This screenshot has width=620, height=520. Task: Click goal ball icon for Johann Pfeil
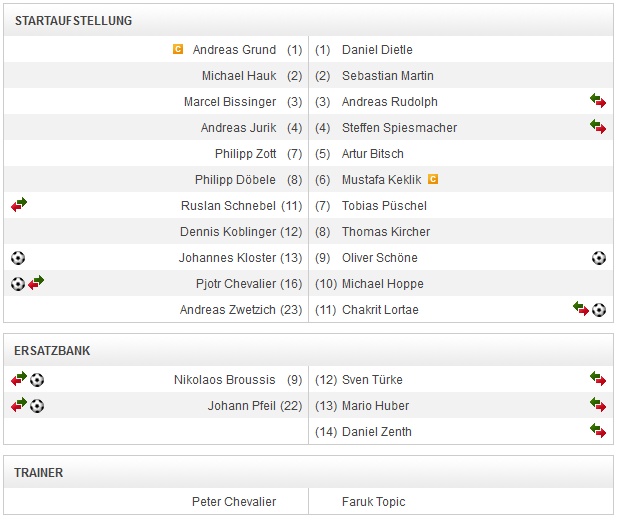pos(37,405)
